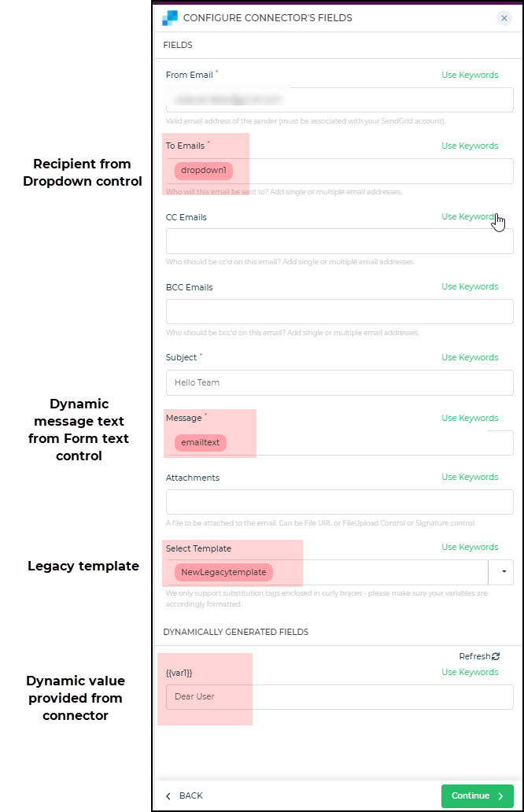Open Use Keywords for To Emails
This screenshot has height=812, width=524.
tap(470, 146)
